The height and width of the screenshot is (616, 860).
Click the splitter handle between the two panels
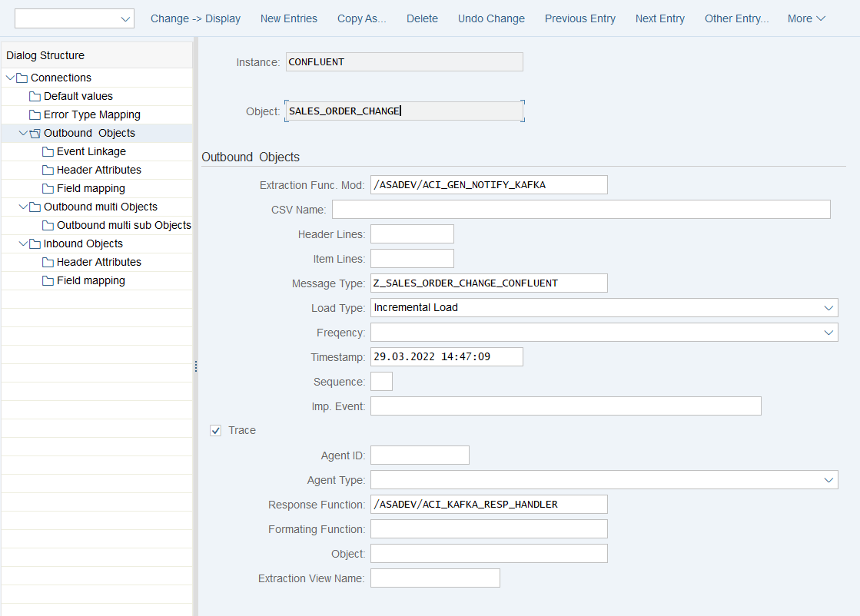195,366
